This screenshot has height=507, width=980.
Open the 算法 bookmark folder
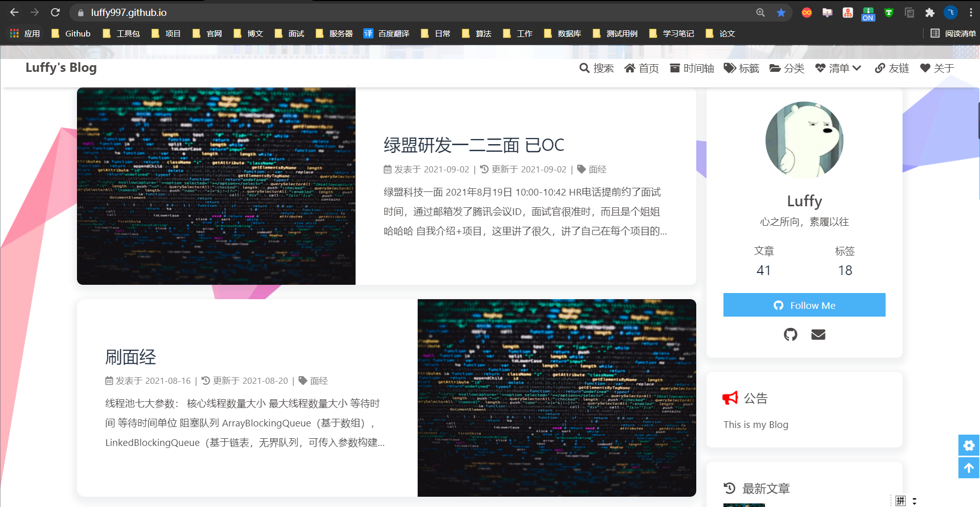[x=477, y=33]
